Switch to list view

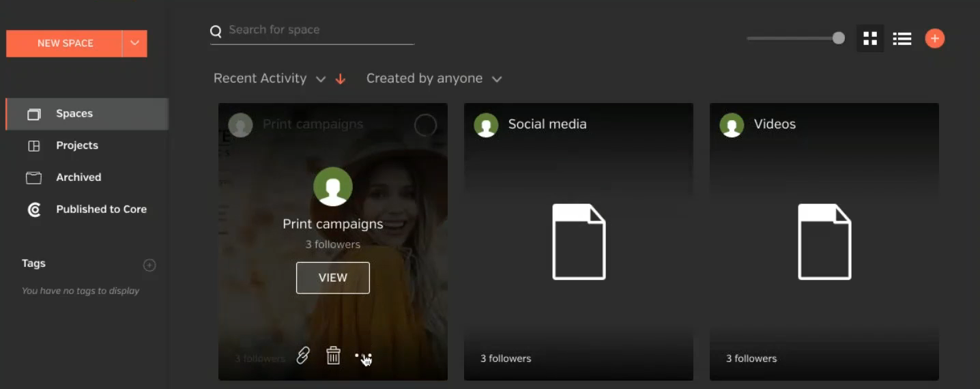902,39
